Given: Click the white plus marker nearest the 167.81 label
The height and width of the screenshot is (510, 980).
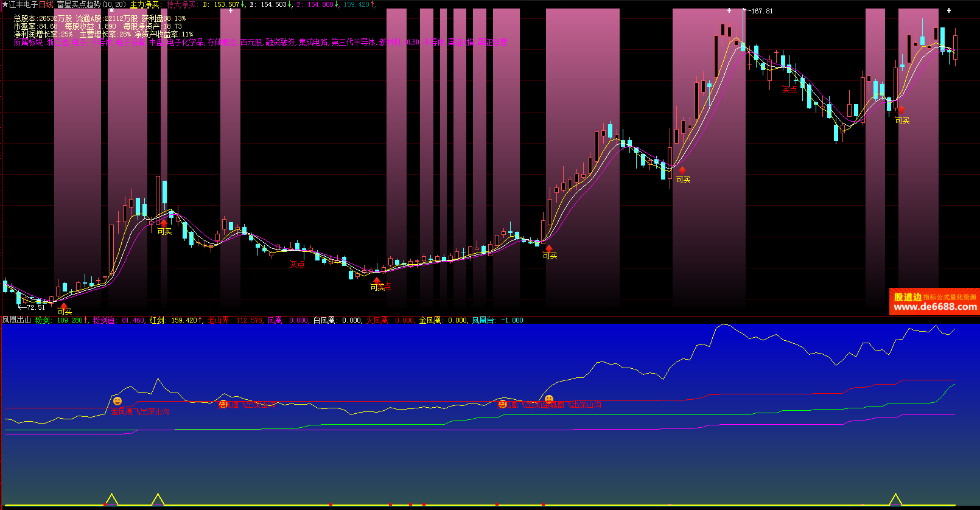Looking at the screenshot, I should 729,10.
